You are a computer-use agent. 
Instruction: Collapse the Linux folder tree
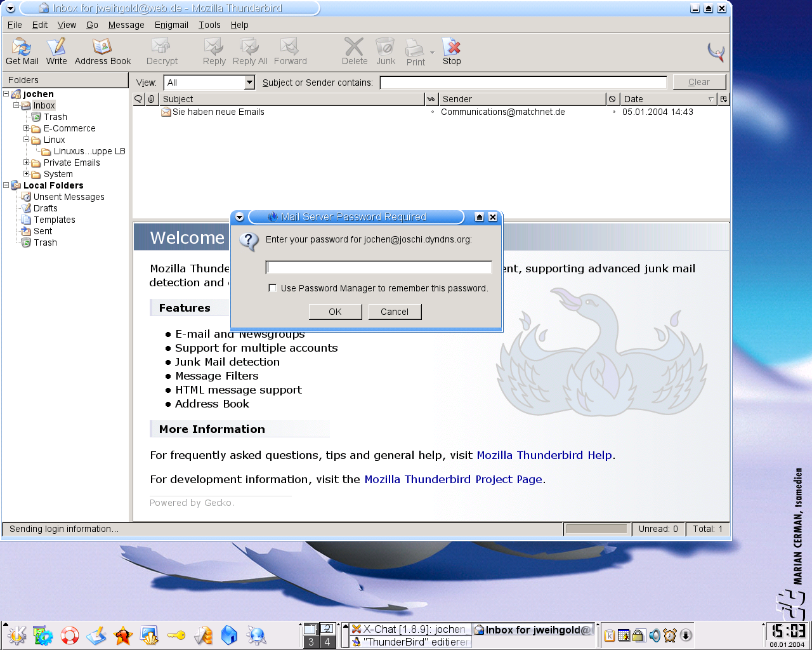tap(27, 140)
